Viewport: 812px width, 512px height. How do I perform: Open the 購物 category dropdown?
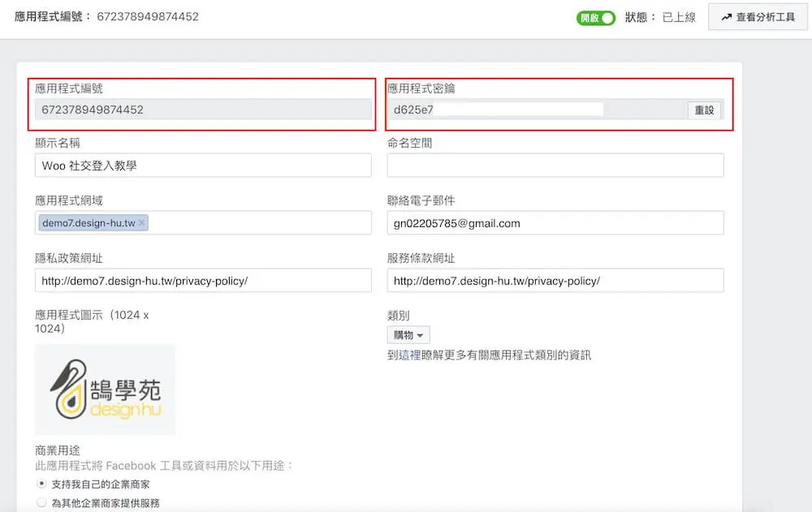tap(408, 335)
